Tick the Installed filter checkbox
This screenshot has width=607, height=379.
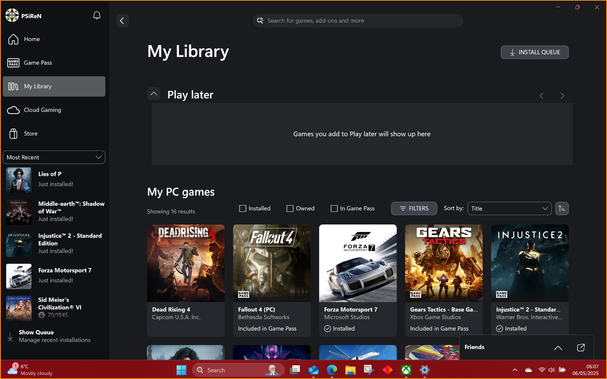pyautogui.click(x=243, y=209)
